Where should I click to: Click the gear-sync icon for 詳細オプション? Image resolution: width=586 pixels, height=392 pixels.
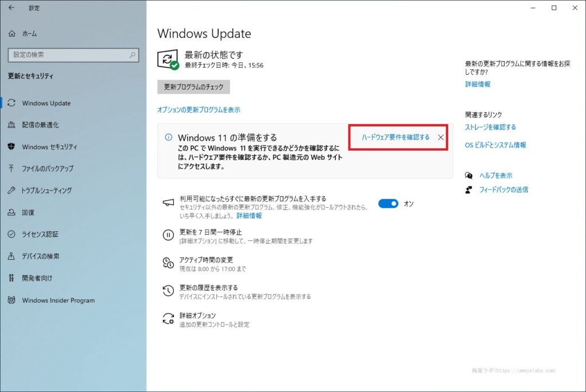(168, 319)
